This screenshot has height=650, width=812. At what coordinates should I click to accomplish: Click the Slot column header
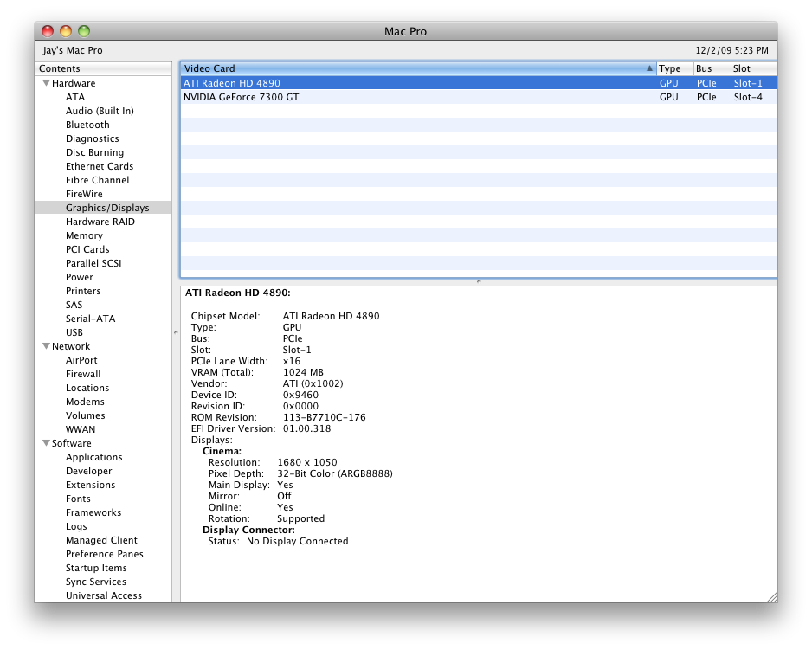(754, 68)
